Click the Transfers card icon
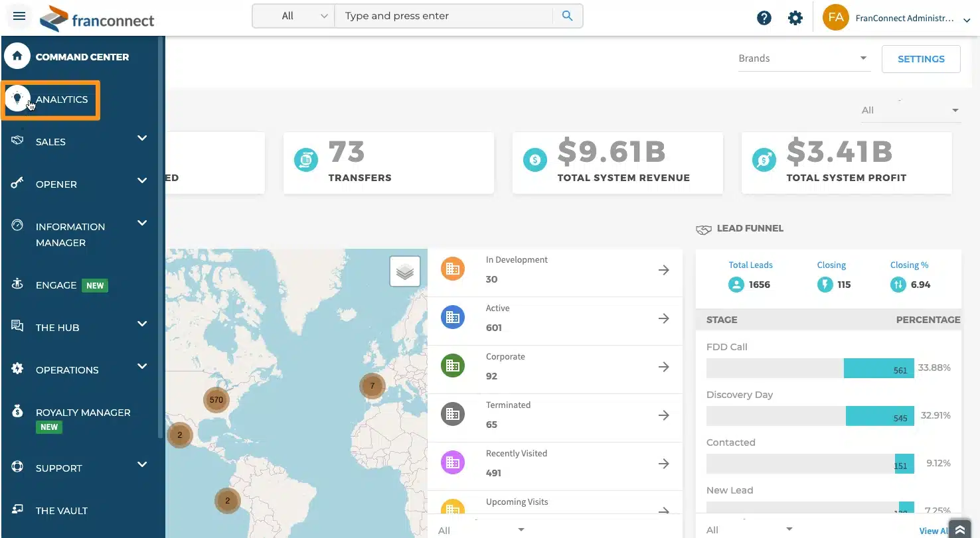The image size is (980, 538). [x=306, y=159]
